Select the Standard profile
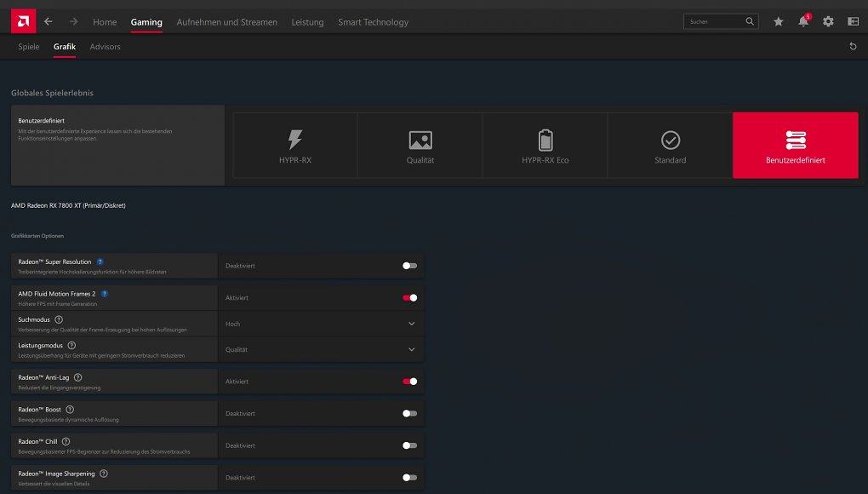The image size is (868, 494). [x=671, y=146]
